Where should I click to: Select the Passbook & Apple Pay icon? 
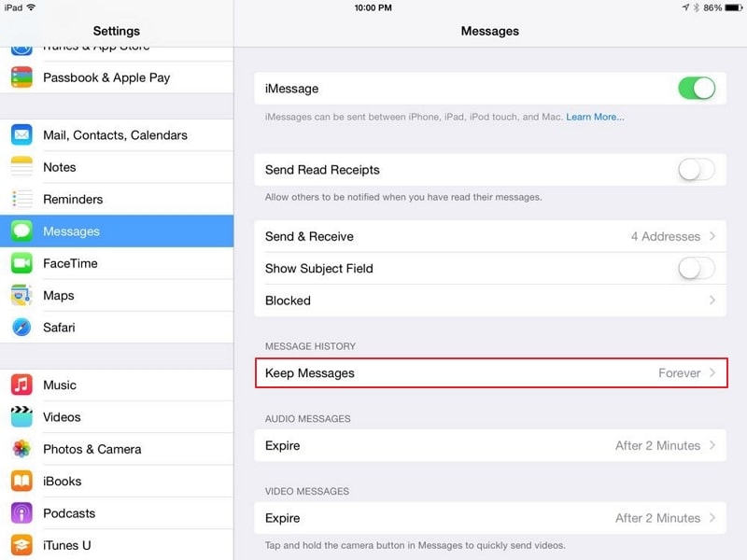click(21, 77)
